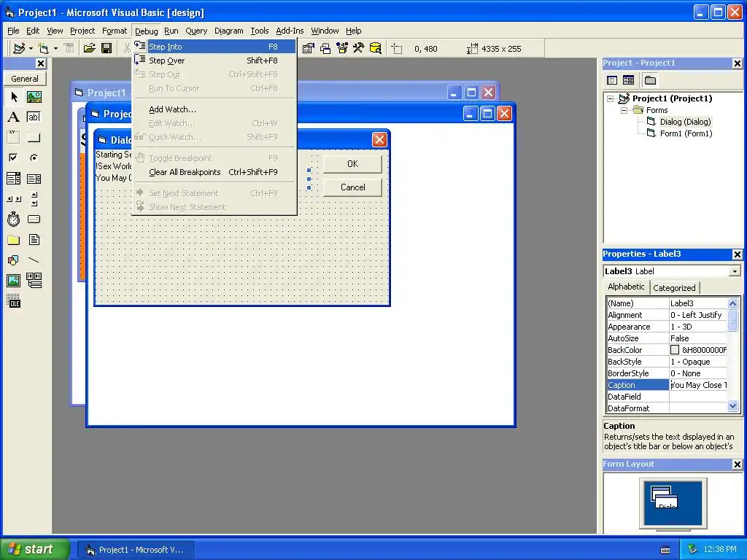Select the PictureBox control tool

pos(34,97)
